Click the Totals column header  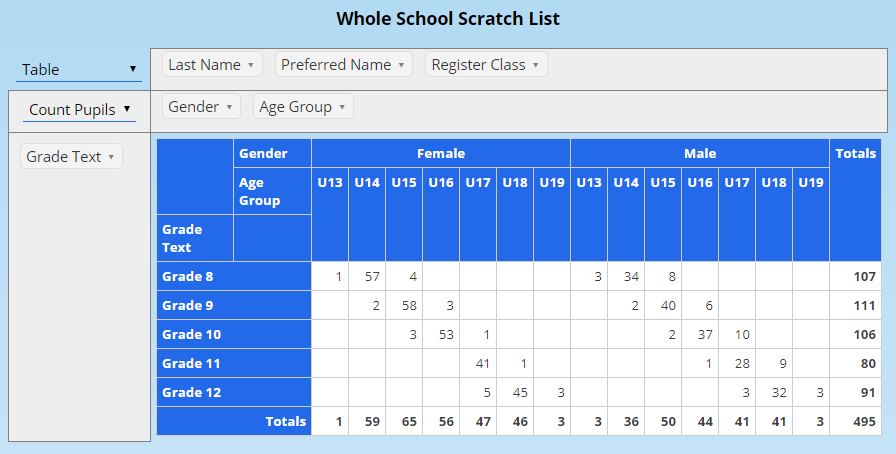click(855, 153)
